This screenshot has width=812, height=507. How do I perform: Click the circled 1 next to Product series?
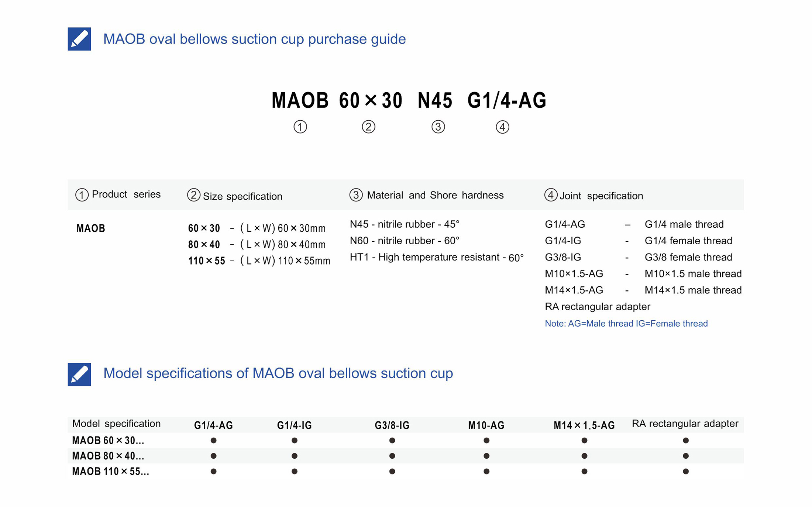[82, 195]
